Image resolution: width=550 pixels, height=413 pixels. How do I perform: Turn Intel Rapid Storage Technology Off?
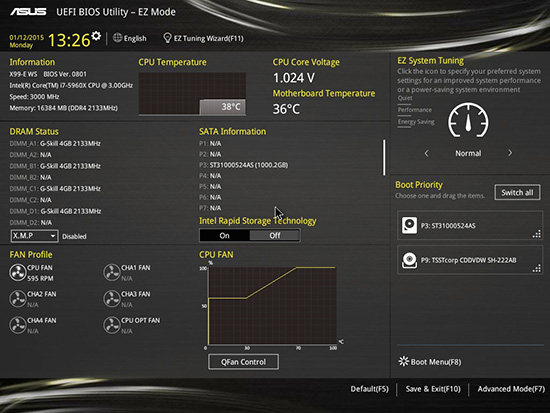click(275, 235)
